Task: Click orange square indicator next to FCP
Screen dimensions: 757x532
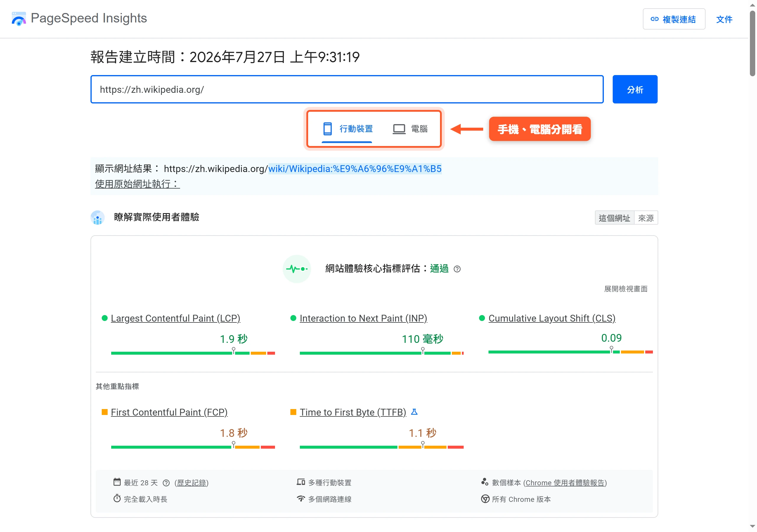Action: coord(104,412)
